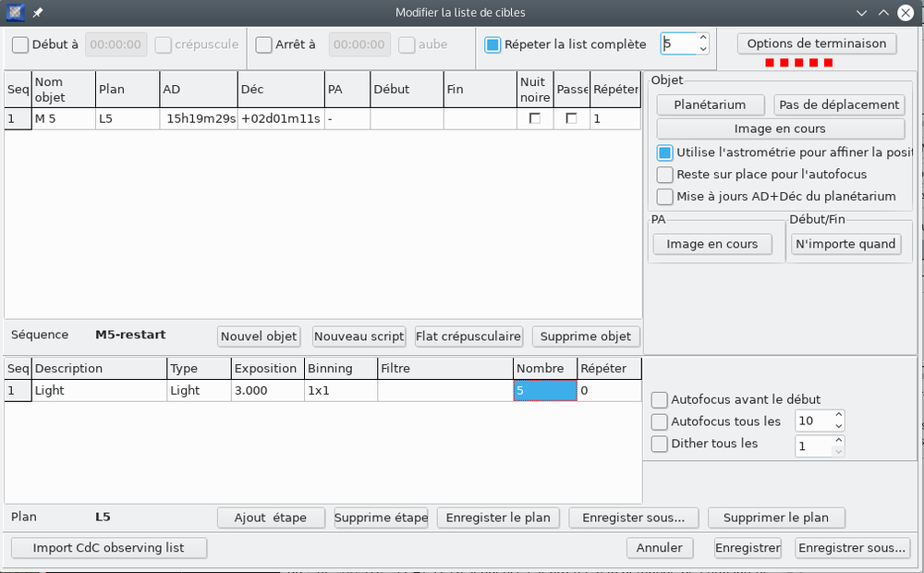The height and width of the screenshot is (573, 924).
Task: Click Supprime étape button
Action: coord(382,518)
